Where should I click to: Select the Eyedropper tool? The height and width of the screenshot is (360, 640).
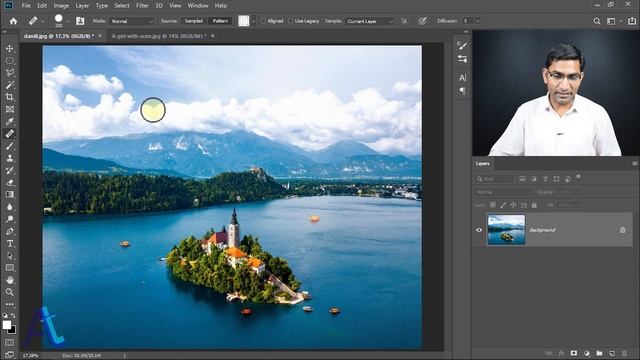point(9,122)
